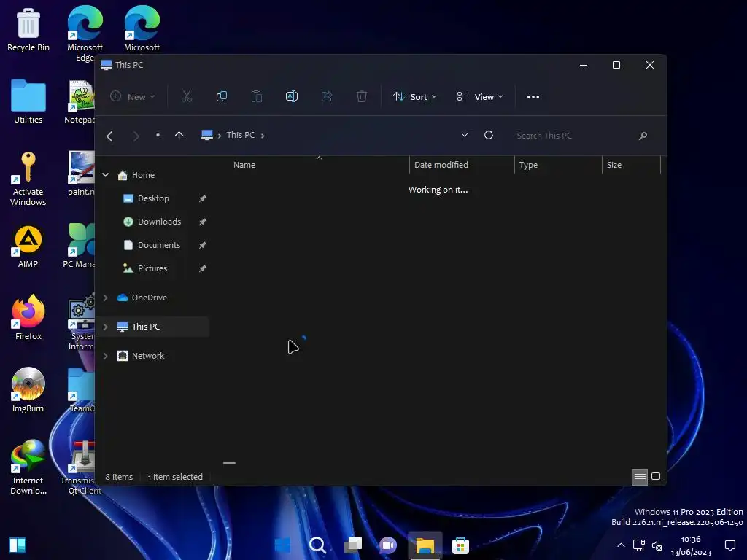Launch Activate Windows shortcut
The height and width of the screenshot is (560, 747).
[x=28, y=179]
